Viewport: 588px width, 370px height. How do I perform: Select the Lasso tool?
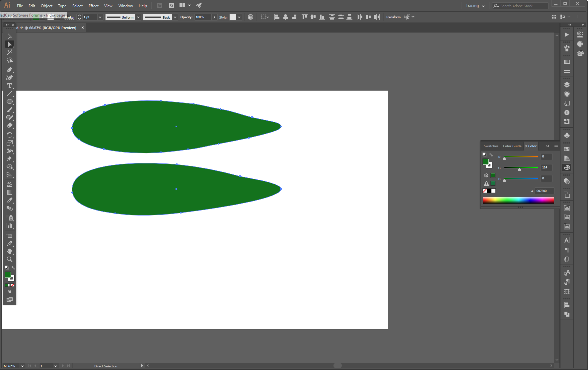tap(10, 60)
